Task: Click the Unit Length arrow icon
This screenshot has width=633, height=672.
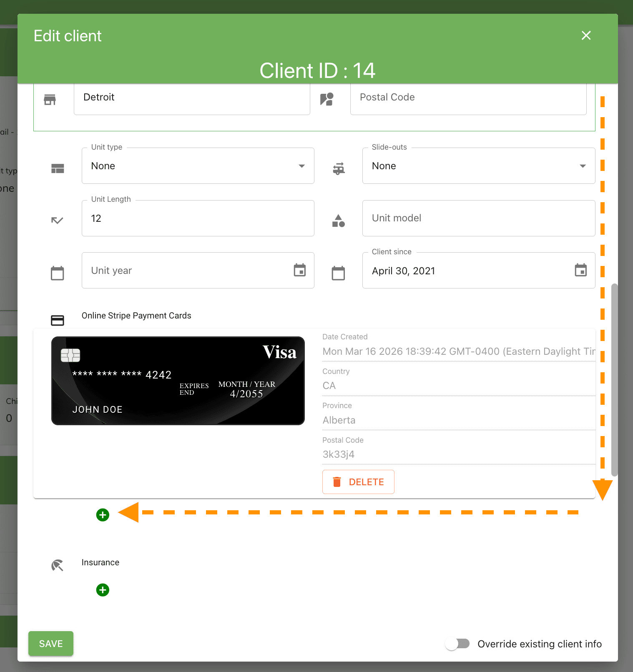Action: point(57,220)
